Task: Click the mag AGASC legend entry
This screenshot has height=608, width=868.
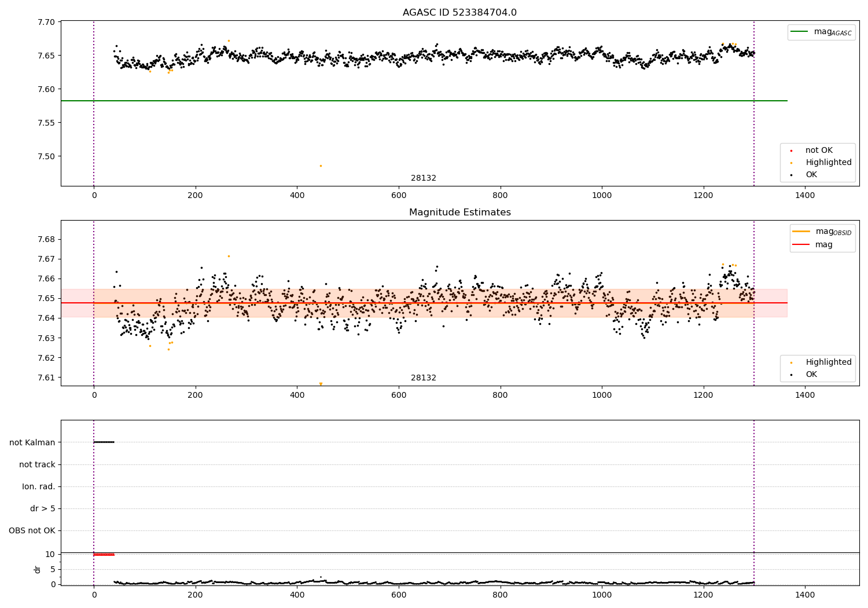Action: click(822, 32)
